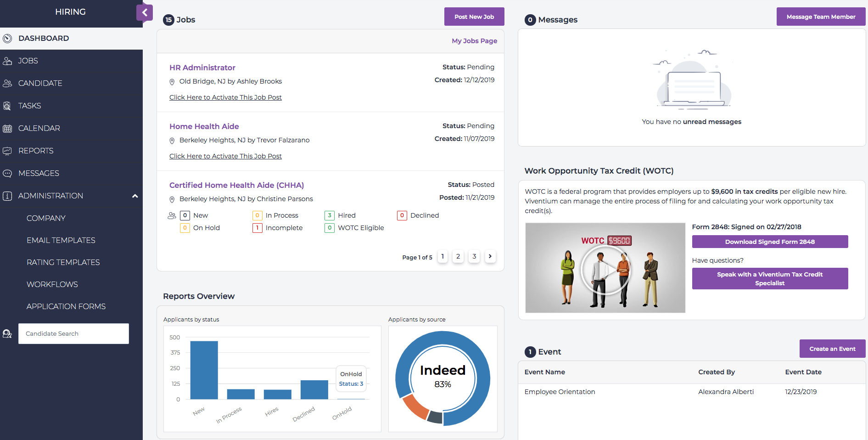This screenshot has height=440, width=868.
Task: Play the WOTC video thumbnail
Action: pyautogui.click(x=605, y=270)
